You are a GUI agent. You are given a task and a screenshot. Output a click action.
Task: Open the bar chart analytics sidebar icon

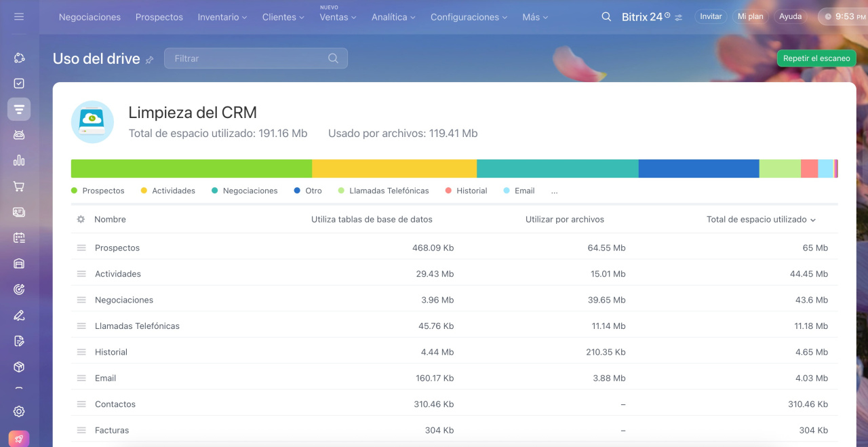point(19,161)
